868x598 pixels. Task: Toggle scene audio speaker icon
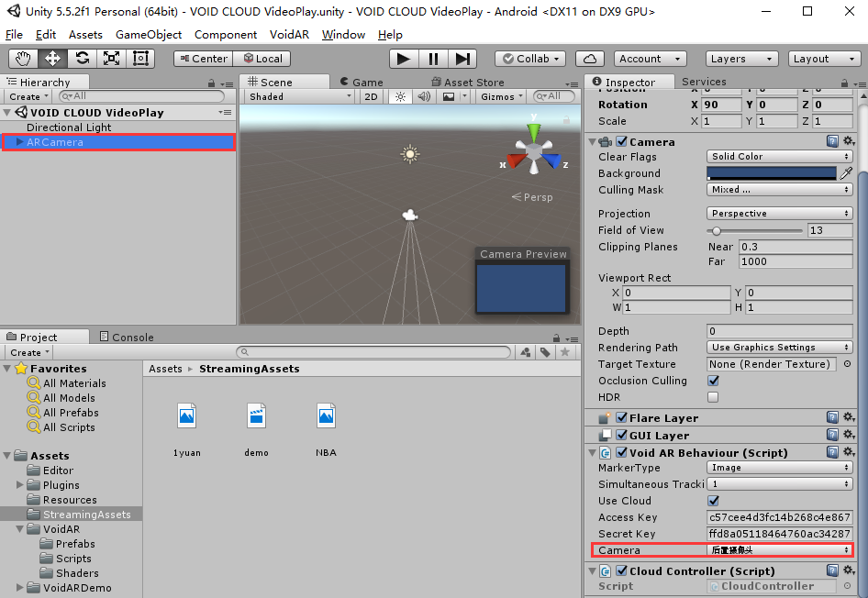coord(424,97)
